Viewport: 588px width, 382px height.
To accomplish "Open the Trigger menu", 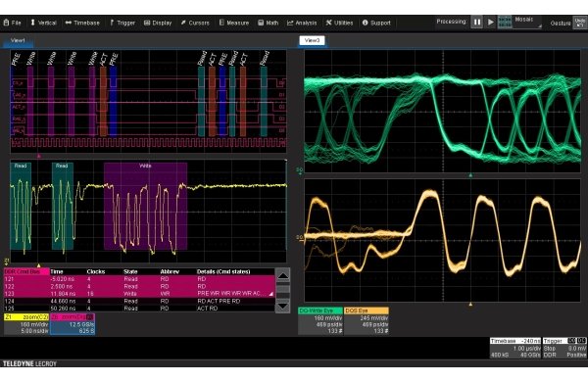I will tap(122, 23).
